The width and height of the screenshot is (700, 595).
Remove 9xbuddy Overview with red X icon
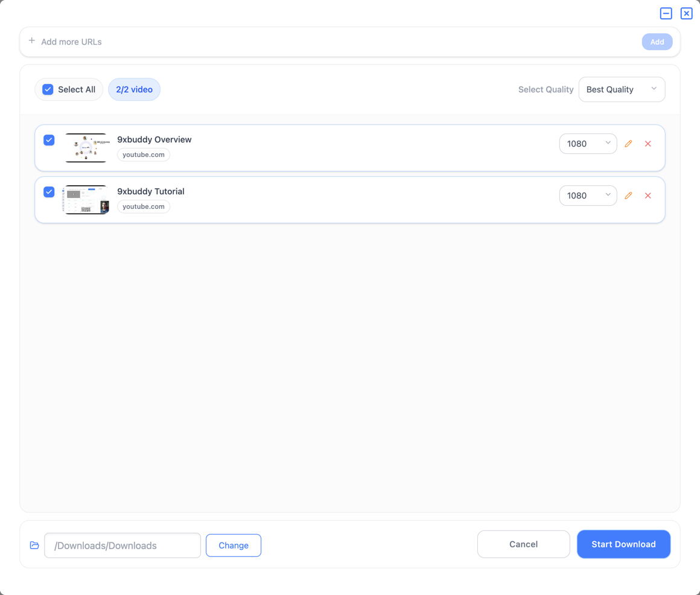coord(647,144)
